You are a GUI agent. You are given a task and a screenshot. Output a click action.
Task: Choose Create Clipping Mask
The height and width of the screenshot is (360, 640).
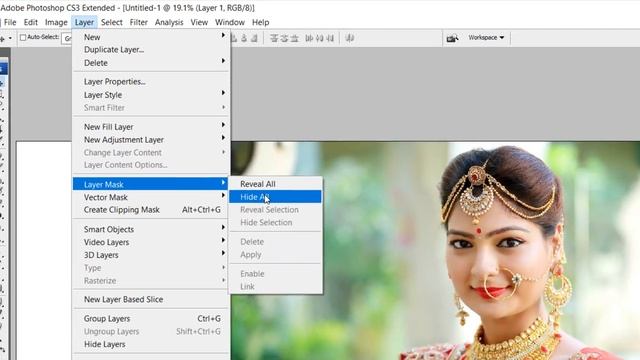click(x=151, y=210)
